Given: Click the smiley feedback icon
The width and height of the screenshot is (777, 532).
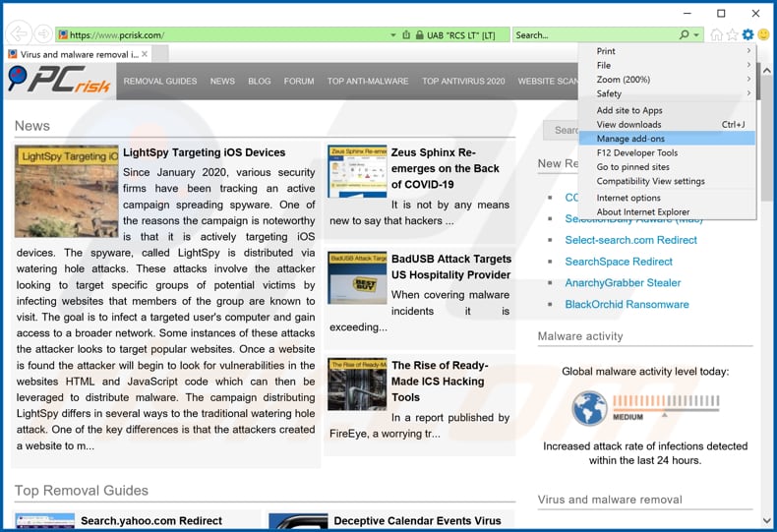Looking at the screenshot, I should pyautogui.click(x=763, y=34).
